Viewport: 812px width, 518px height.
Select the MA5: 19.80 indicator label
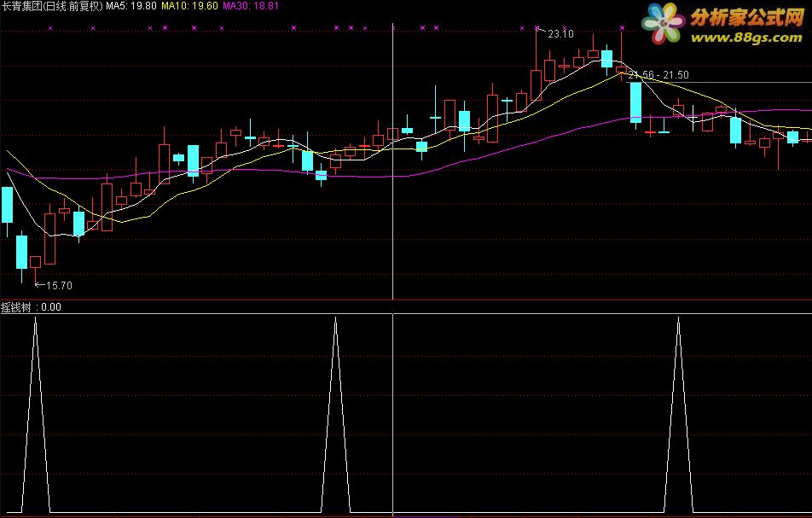(131, 6)
